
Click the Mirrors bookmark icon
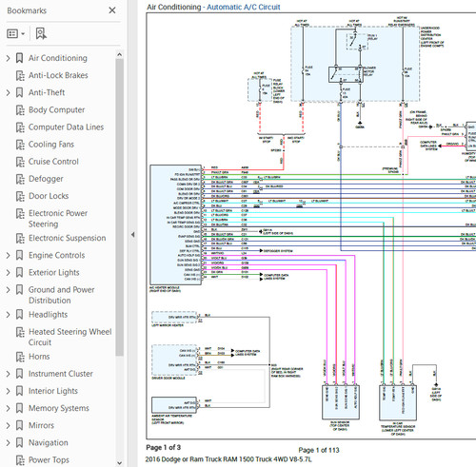pyautogui.click(x=20, y=425)
